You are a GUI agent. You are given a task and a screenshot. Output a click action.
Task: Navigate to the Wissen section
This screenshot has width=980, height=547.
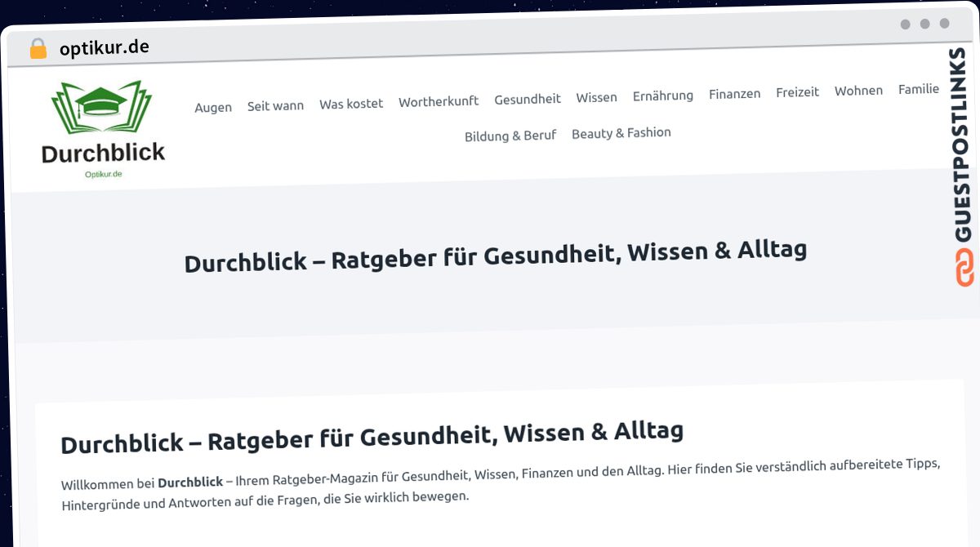pyautogui.click(x=597, y=97)
